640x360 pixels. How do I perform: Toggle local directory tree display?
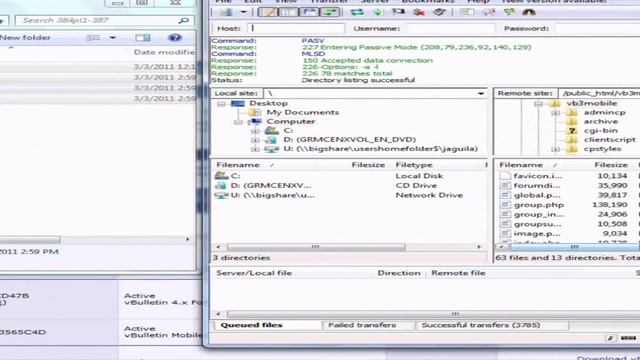[x=289, y=12]
